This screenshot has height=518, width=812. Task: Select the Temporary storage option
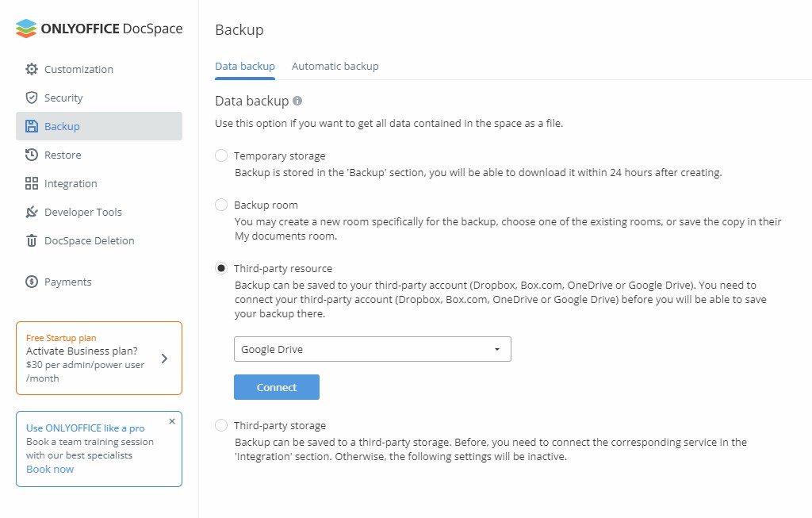pyautogui.click(x=220, y=155)
